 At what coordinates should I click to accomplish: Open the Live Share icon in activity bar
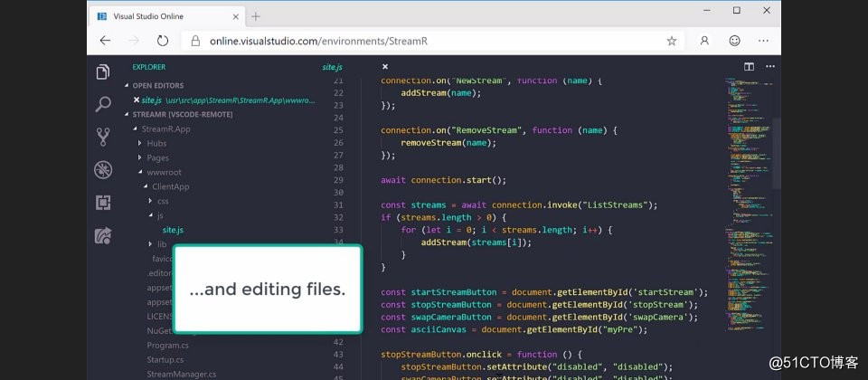103,236
